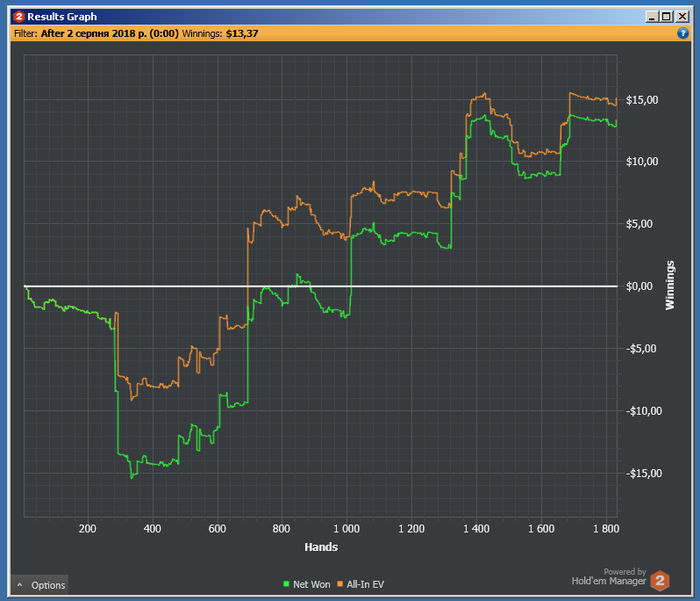Image resolution: width=700 pixels, height=601 pixels.
Task: Close the Results Graph window
Action: point(682,17)
